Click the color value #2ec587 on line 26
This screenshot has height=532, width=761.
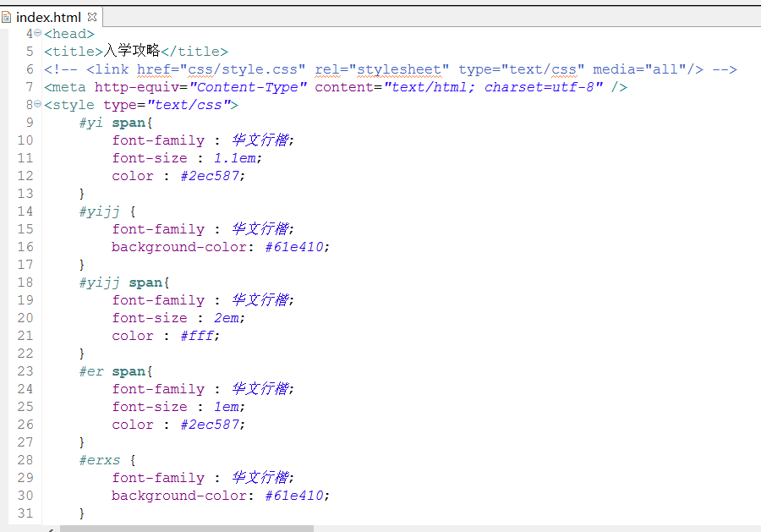[211, 425]
